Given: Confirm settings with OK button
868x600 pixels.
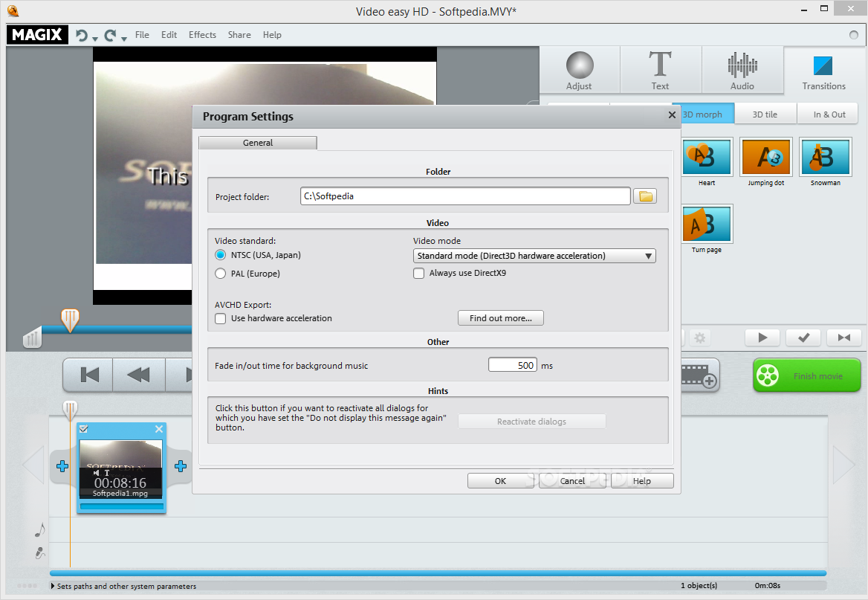Looking at the screenshot, I should pos(500,481).
